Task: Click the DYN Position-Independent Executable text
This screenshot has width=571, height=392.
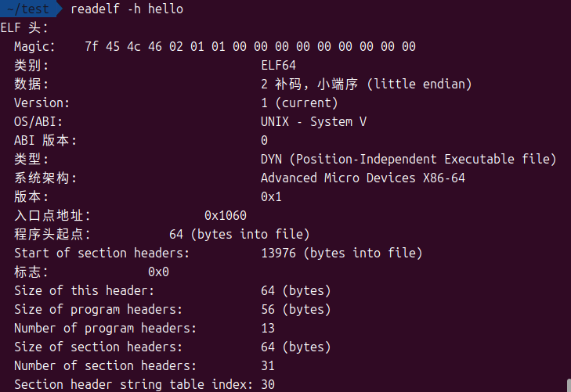Action: (x=408, y=159)
